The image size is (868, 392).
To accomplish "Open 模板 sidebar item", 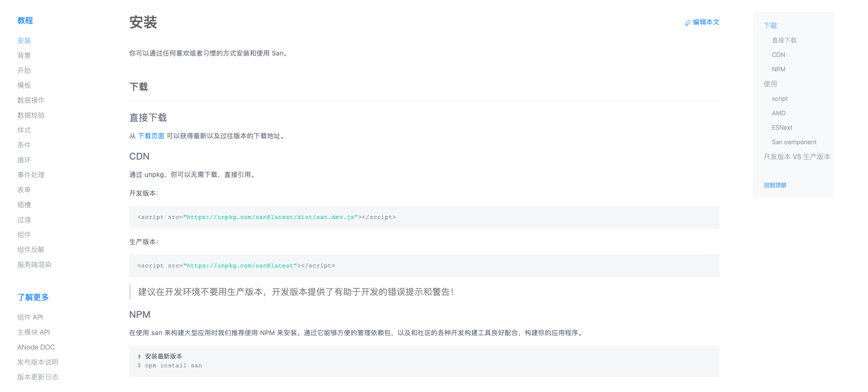I will [24, 85].
